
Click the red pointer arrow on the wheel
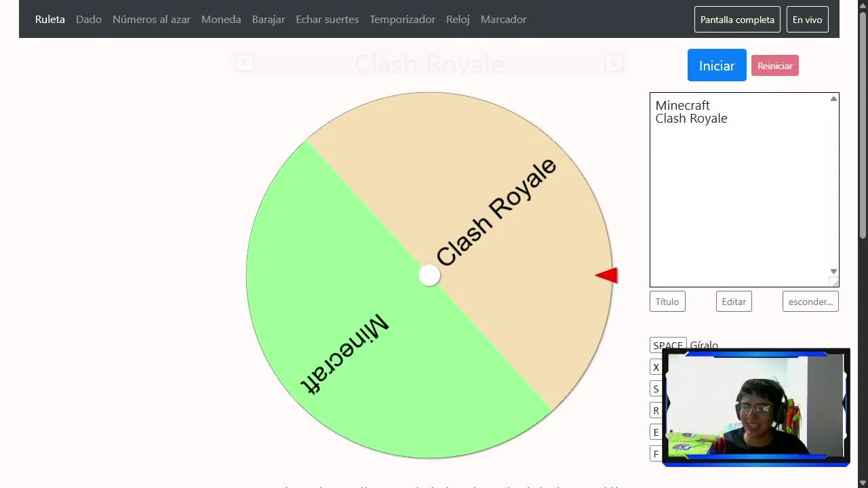pyautogui.click(x=606, y=275)
